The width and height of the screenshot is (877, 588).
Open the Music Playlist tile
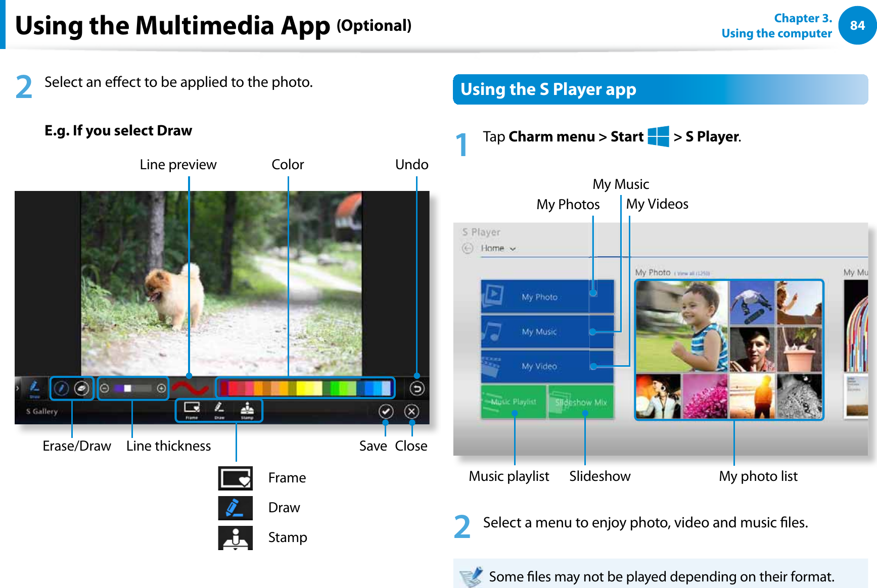click(514, 402)
